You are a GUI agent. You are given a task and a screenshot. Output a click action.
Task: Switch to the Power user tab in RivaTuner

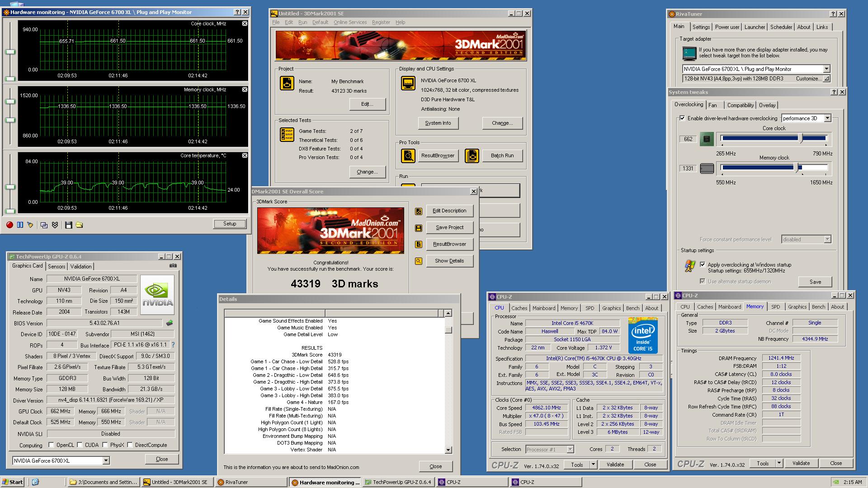tap(727, 27)
